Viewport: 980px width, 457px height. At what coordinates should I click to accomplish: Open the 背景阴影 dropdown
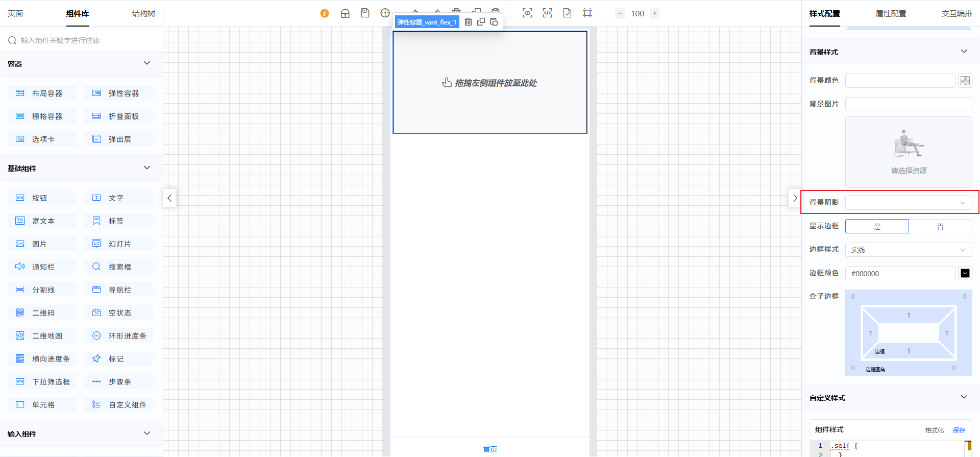[x=909, y=203]
